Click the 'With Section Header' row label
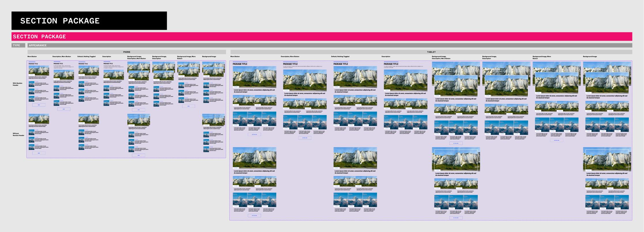 (18, 84)
